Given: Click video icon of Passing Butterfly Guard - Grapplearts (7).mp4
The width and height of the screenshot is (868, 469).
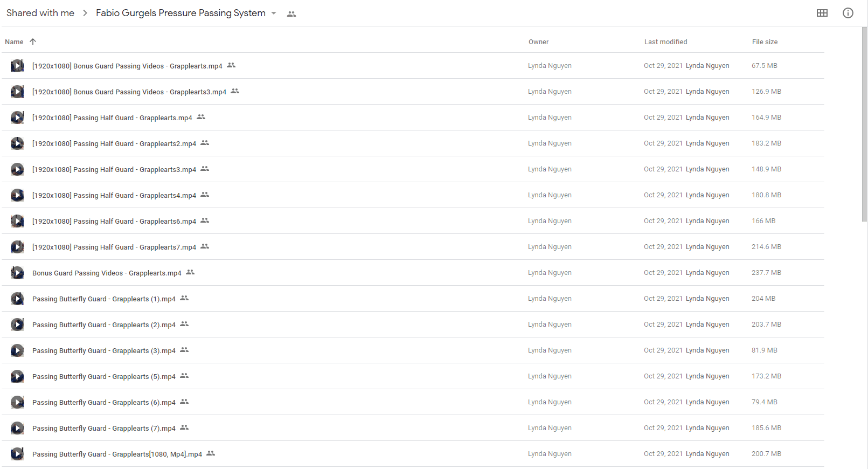Looking at the screenshot, I should (17, 428).
